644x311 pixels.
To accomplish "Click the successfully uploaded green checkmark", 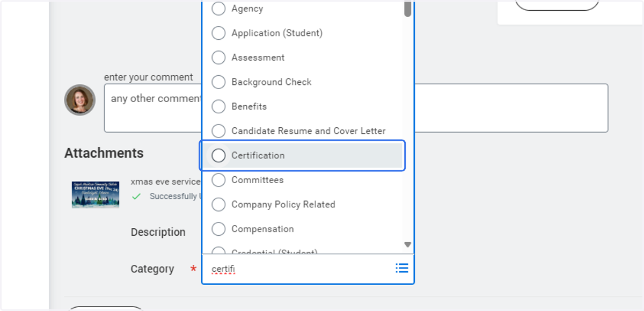I will pos(136,197).
